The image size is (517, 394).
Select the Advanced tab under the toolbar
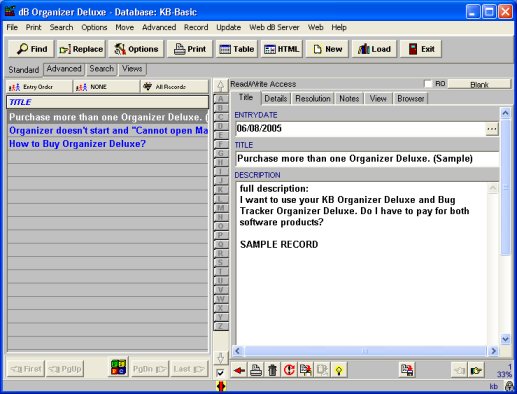pos(64,69)
